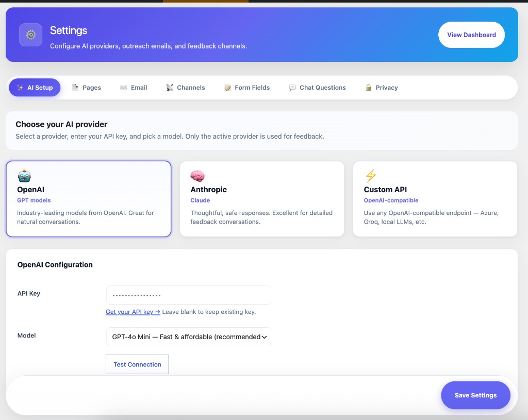Click the Model label
The width and height of the screenshot is (528, 420).
(x=27, y=335)
